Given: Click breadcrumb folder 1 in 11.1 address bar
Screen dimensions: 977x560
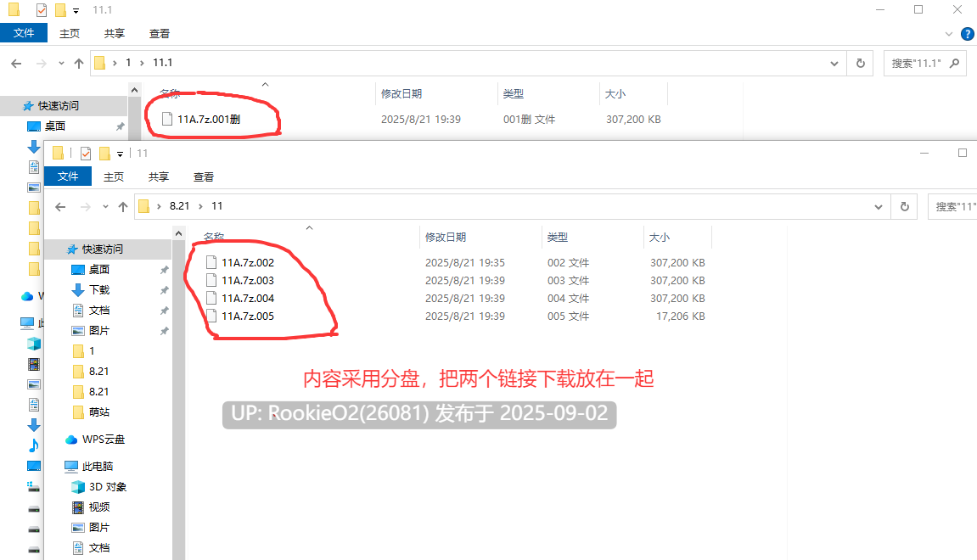Looking at the screenshot, I should coord(128,62).
